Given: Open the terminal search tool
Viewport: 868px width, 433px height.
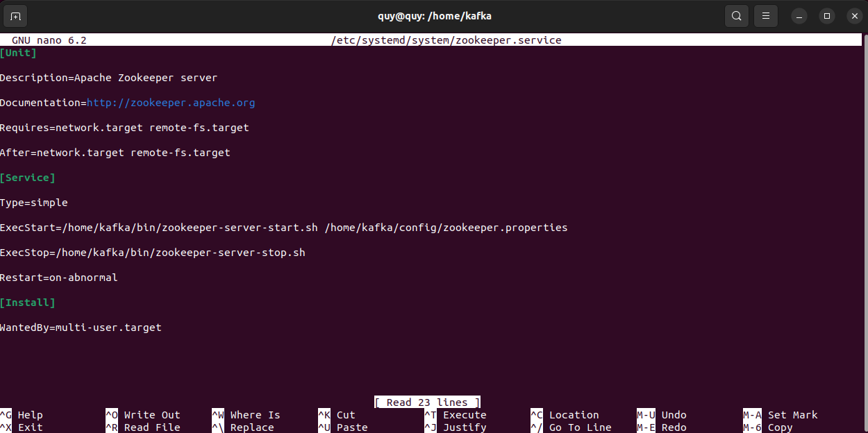Looking at the screenshot, I should tap(736, 15).
